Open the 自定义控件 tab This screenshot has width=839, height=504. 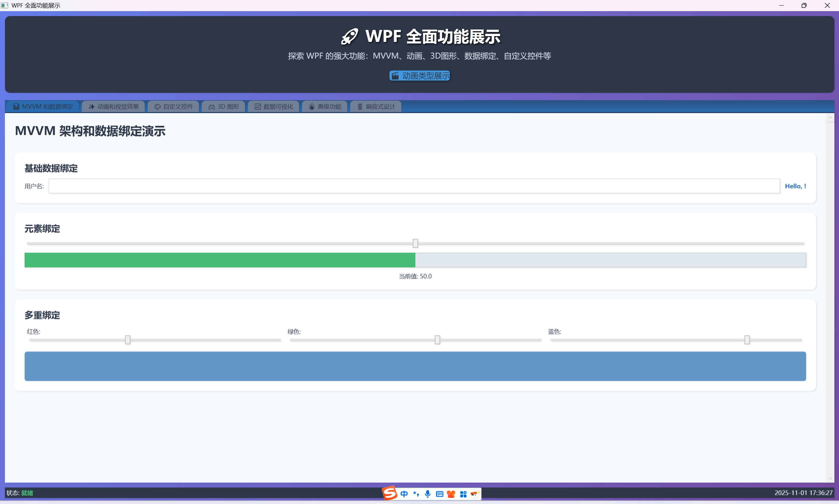pos(174,107)
